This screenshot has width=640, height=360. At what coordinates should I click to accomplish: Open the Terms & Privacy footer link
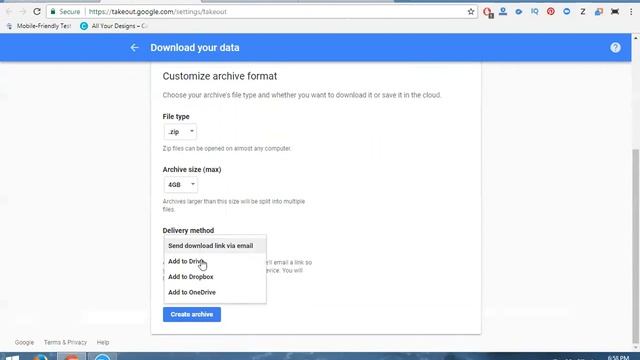tap(65, 342)
